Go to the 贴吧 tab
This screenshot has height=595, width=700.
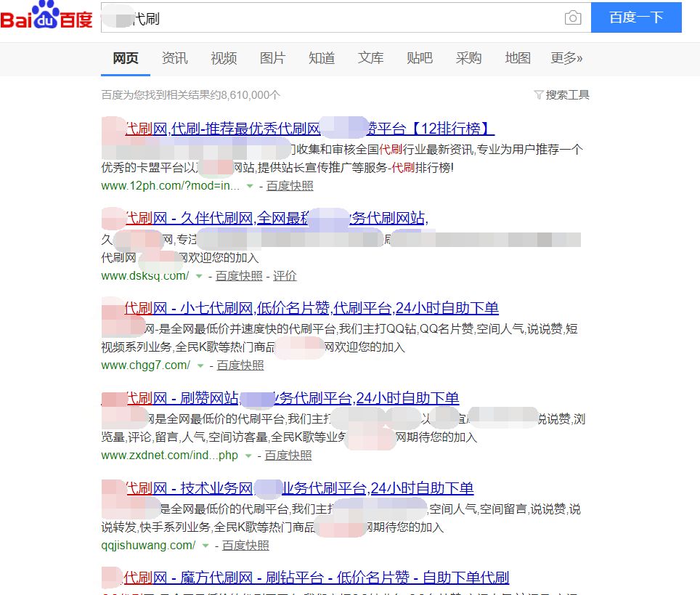pos(420,58)
